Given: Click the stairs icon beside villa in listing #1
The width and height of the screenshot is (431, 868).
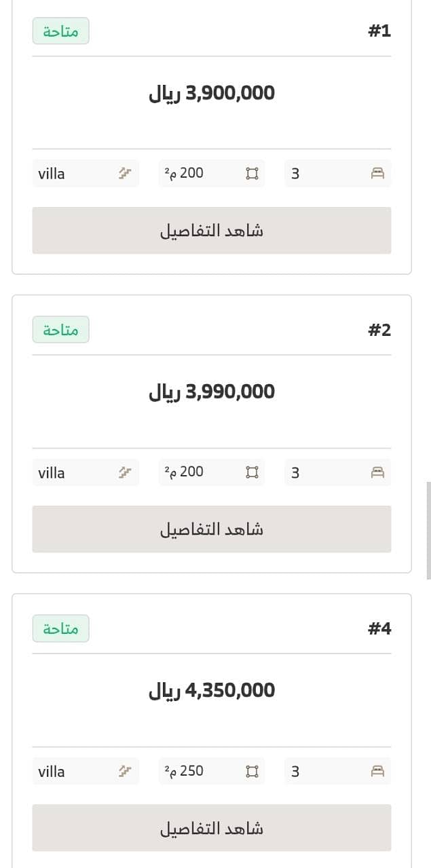Looking at the screenshot, I should [124, 174].
